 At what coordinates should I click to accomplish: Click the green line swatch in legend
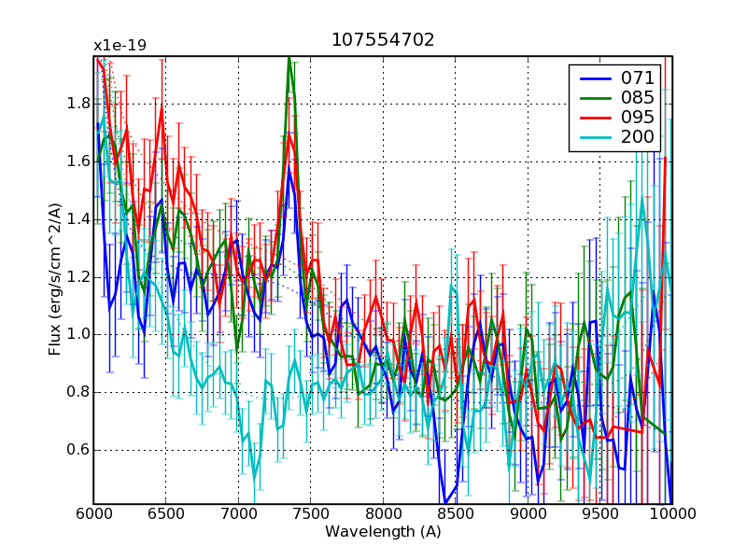pyautogui.click(x=595, y=98)
